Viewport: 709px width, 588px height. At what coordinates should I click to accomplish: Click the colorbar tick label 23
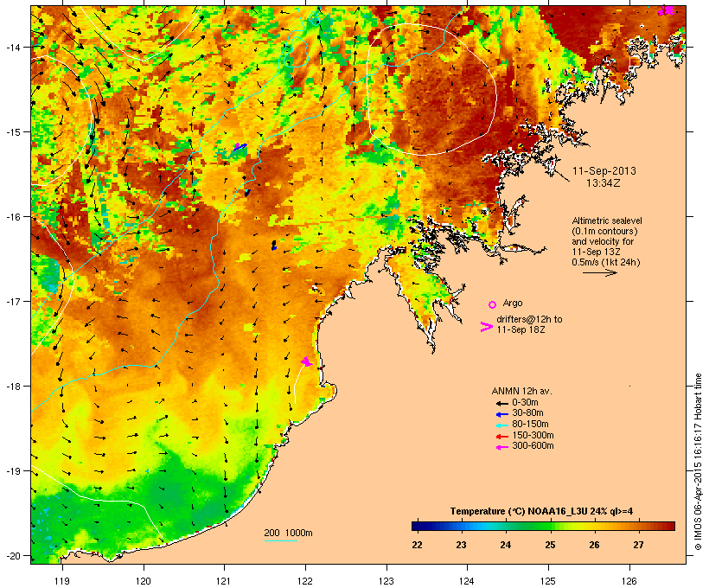tap(461, 545)
